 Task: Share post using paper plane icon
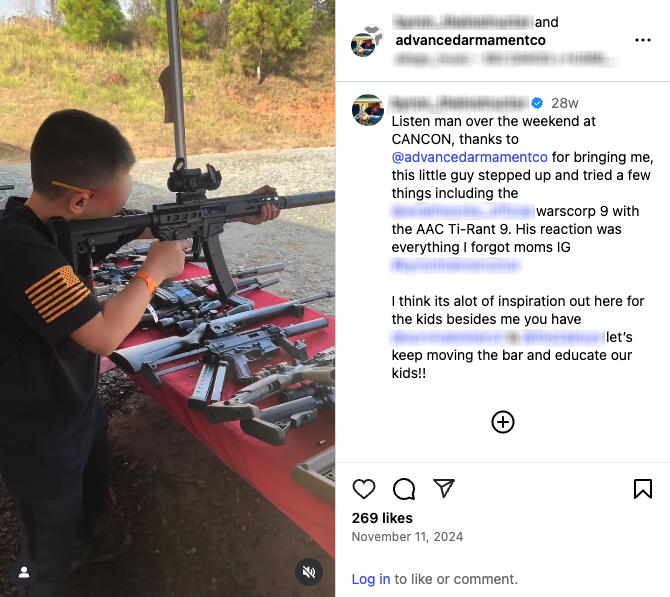(x=444, y=488)
